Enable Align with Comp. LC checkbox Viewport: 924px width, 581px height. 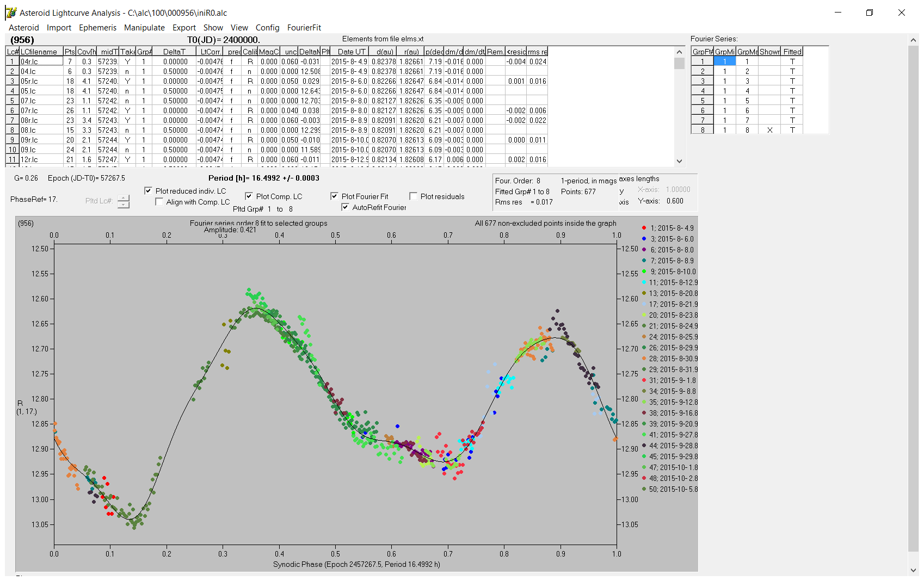click(x=159, y=202)
